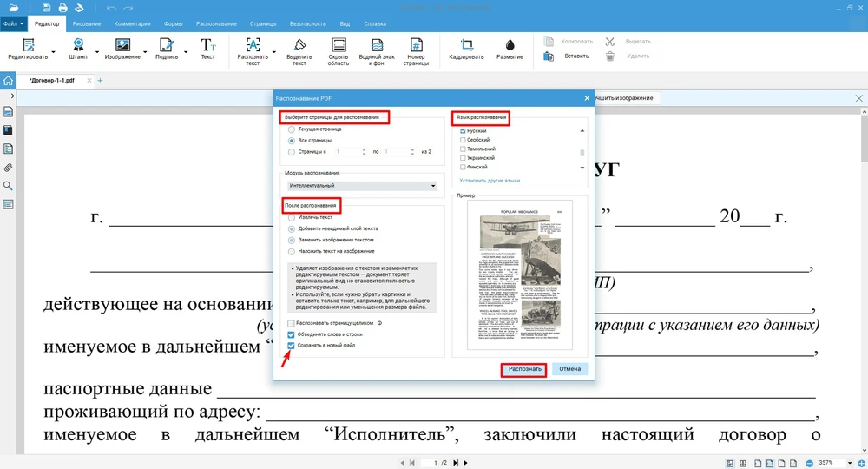The width and height of the screenshot is (868, 469).
Task: Click the Page number tool icon
Action: [416, 45]
